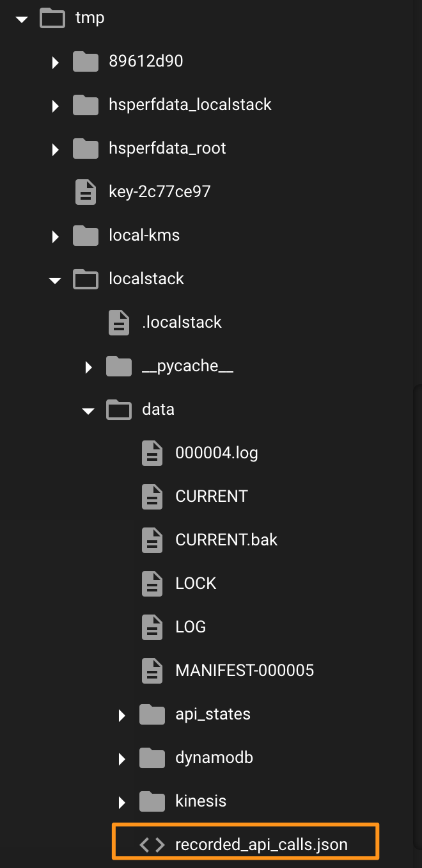Screen dimensions: 422x868
Task: Expand the __pycache__ folder arrow
Action: coord(89,367)
